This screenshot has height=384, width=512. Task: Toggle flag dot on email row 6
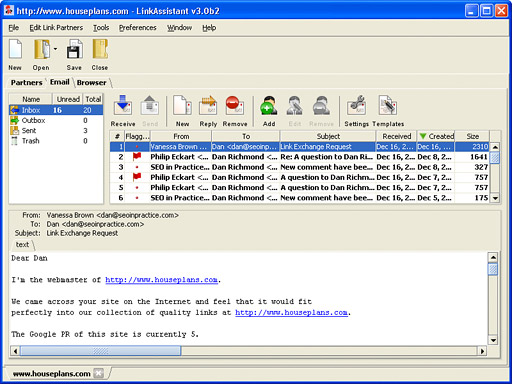137,198
